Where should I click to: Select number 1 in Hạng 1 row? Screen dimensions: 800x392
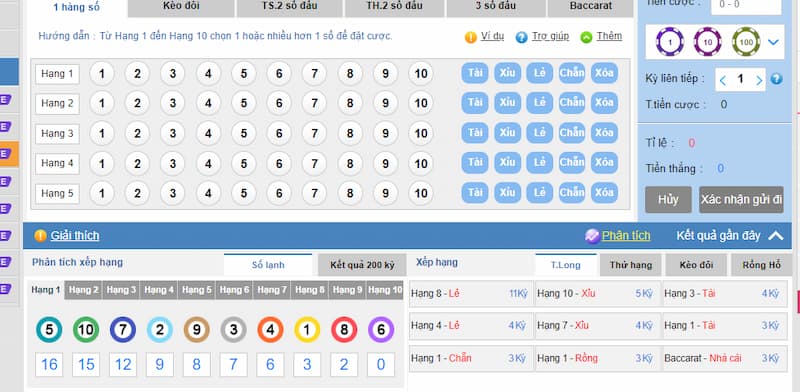[x=102, y=74]
